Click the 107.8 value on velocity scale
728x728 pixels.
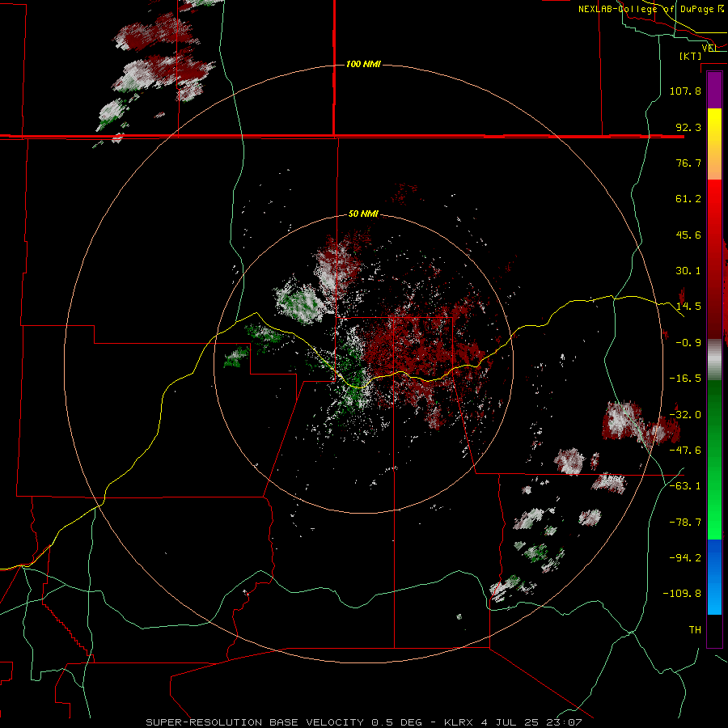tap(685, 91)
